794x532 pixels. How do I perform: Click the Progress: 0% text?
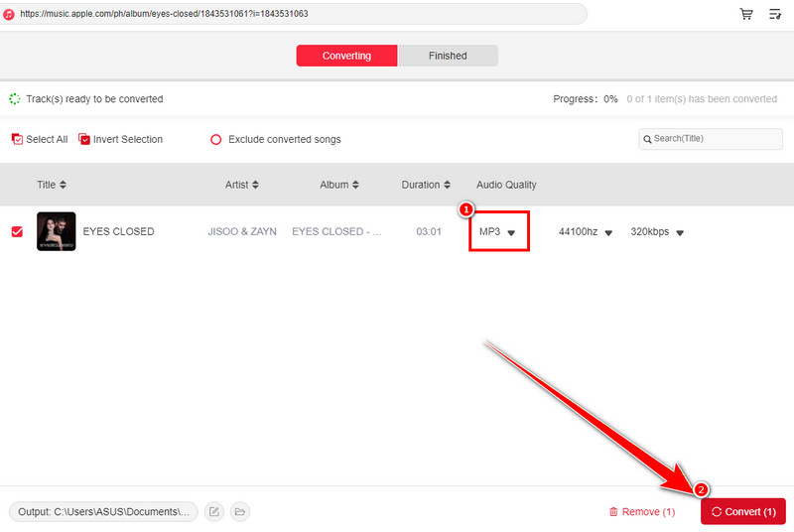click(586, 99)
